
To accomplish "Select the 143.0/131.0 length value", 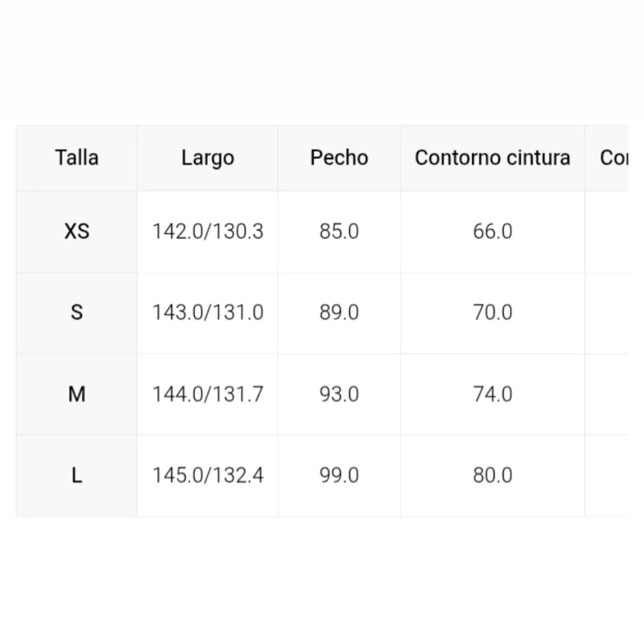I will pyautogui.click(x=208, y=313).
